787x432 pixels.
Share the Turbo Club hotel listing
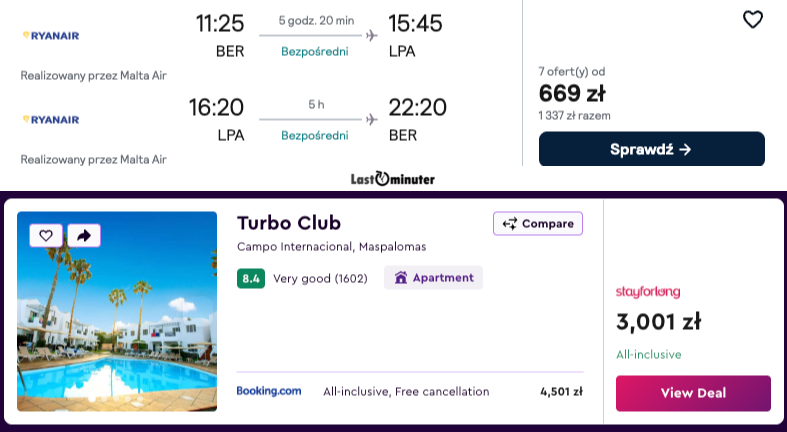click(84, 235)
